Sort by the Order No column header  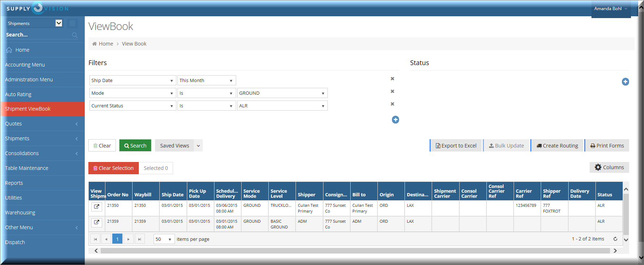tap(118, 191)
